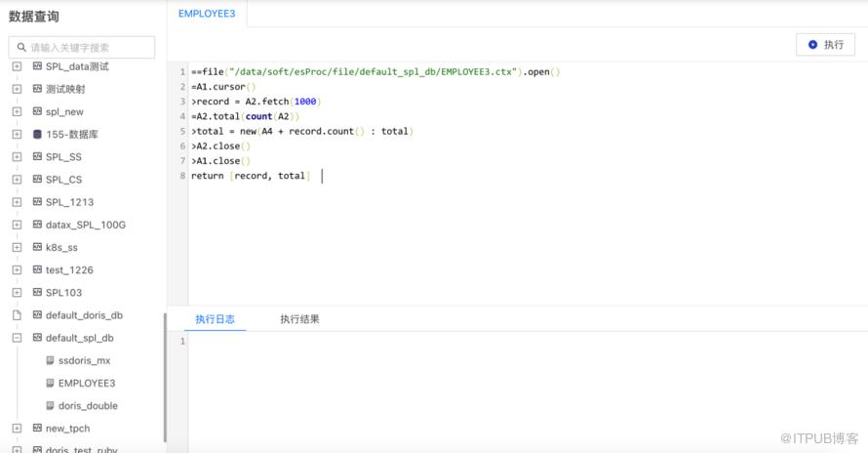Click the keyword search input field

[x=88, y=47]
